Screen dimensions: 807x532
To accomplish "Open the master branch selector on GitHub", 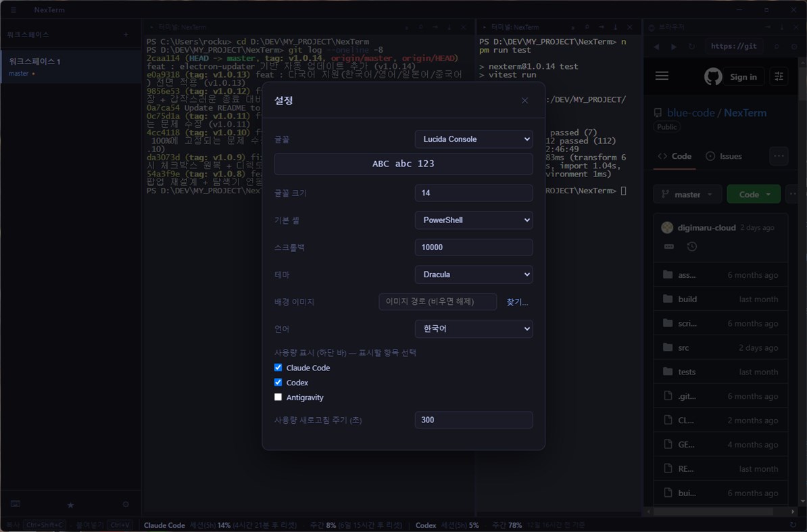I will 687,195.
